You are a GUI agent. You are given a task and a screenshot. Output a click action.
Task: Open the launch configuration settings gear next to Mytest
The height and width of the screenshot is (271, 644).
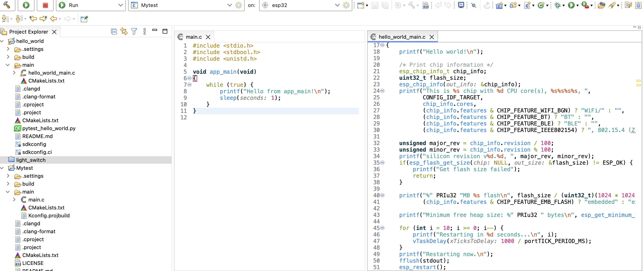pos(239,5)
